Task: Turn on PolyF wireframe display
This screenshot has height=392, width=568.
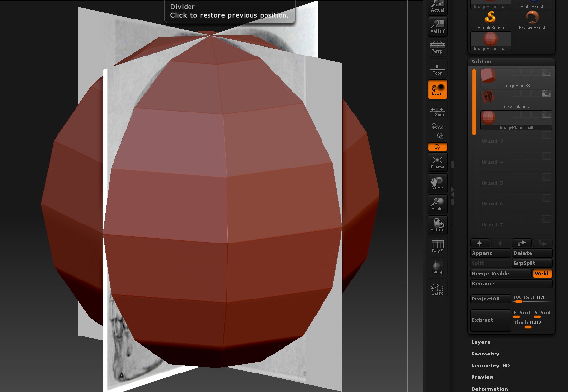Action: tap(437, 246)
